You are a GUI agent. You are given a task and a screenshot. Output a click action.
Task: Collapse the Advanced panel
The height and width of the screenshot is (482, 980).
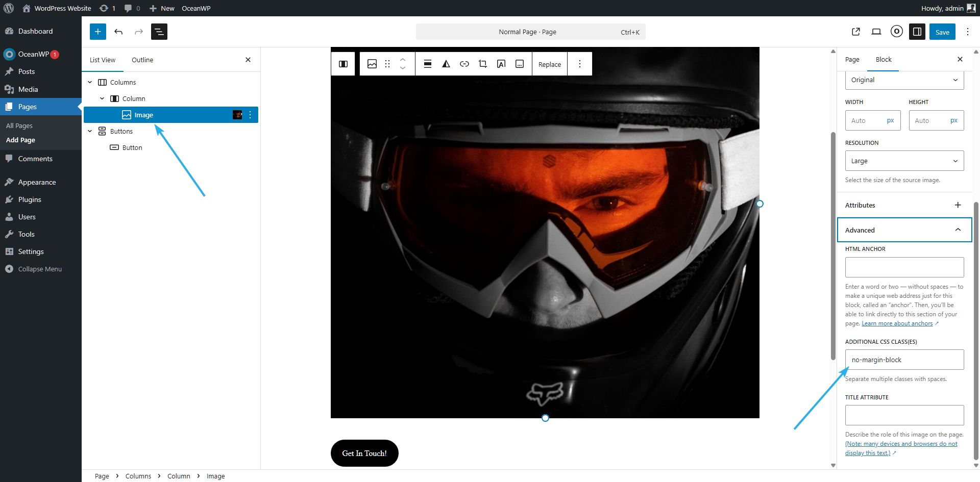click(x=904, y=230)
